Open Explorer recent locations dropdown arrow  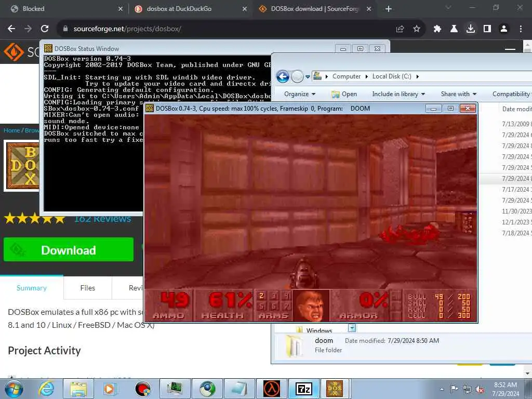point(308,77)
